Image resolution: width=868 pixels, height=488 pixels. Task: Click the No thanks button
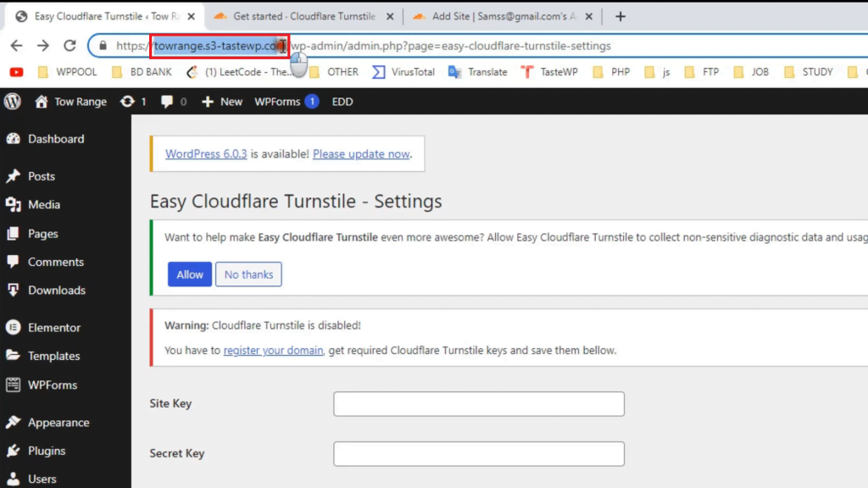(248, 274)
